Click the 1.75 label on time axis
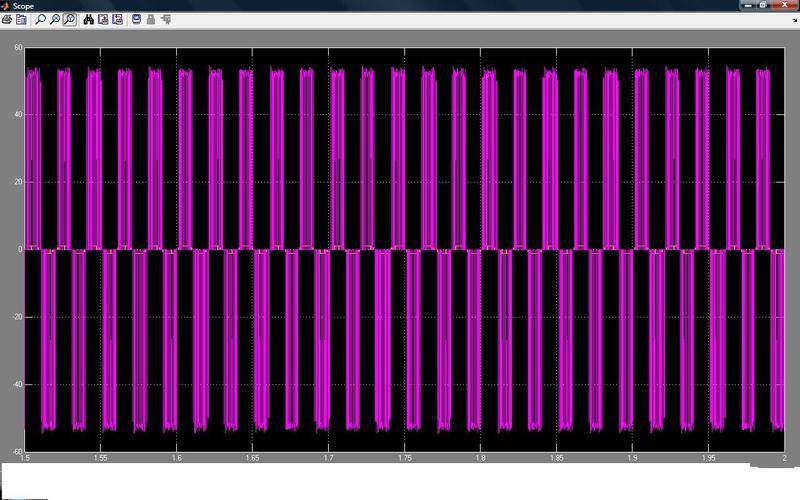800x500 pixels. (x=404, y=458)
